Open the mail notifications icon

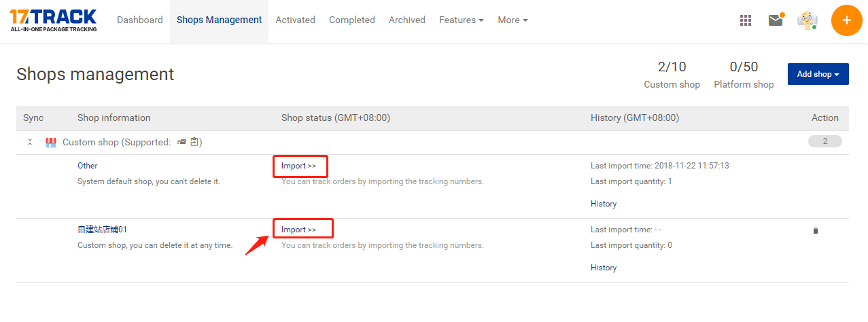point(776,20)
